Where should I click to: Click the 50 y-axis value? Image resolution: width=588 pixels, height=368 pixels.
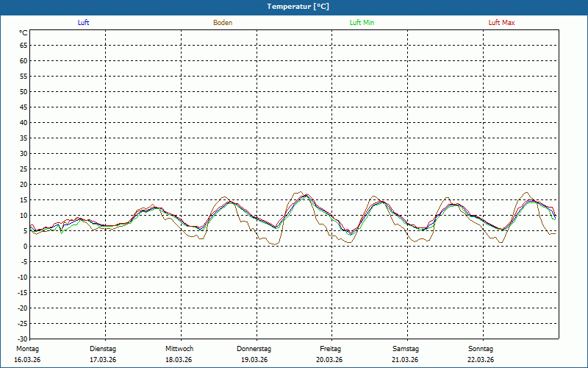pyautogui.click(x=24, y=91)
